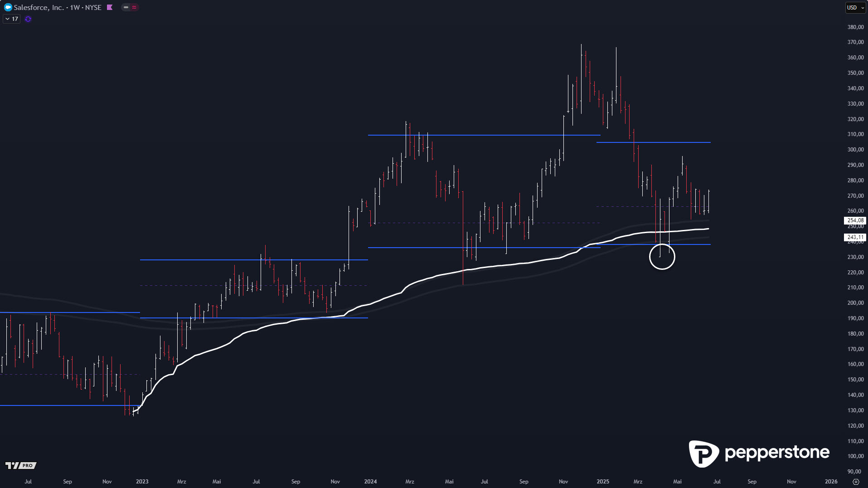Click the 90,00 price scale value
The width and height of the screenshot is (868, 488).
point(854,472)
